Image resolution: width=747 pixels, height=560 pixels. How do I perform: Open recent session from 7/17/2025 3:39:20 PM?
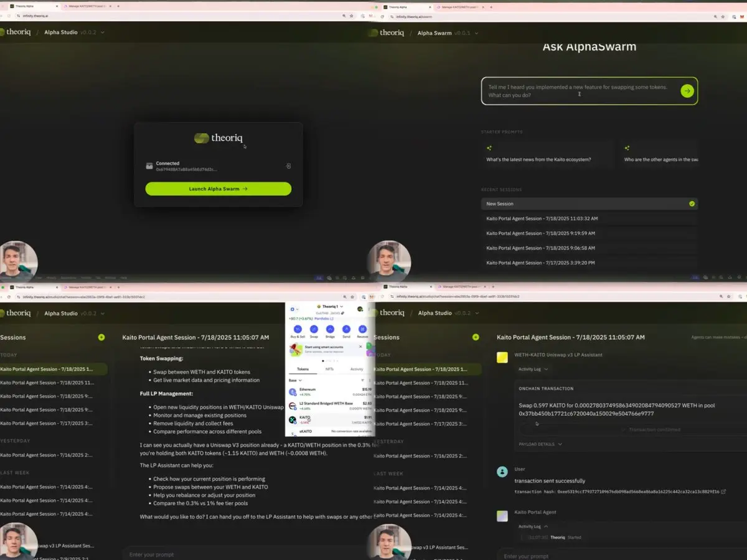590,263
